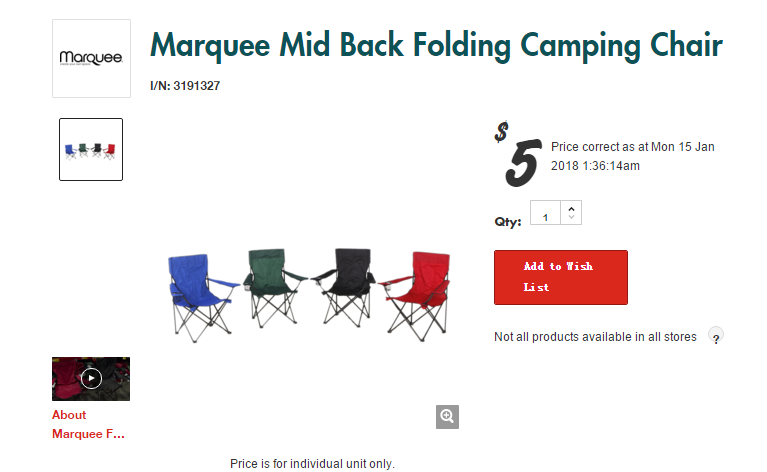Viewport: 767px width, 472px height.
Task: Add the chair to Wish List
Action: [x=561, y=277]
